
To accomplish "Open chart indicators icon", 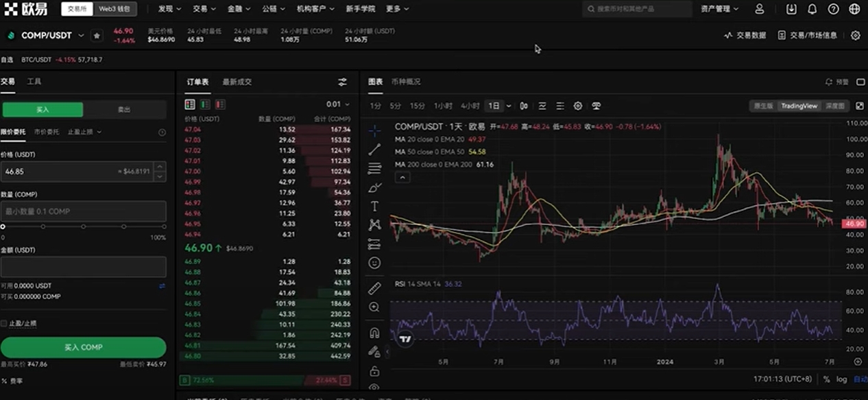I will 542,106.
